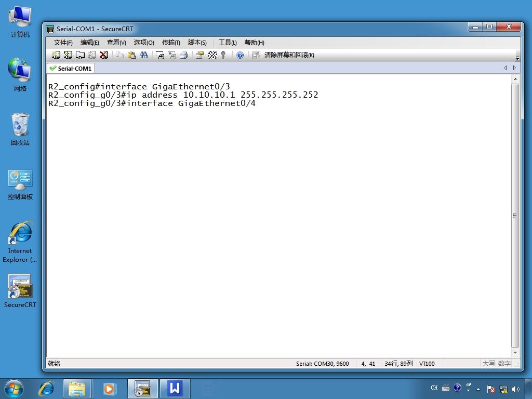
Task: Open media player from taskbar
Action: tap(109, 389)
